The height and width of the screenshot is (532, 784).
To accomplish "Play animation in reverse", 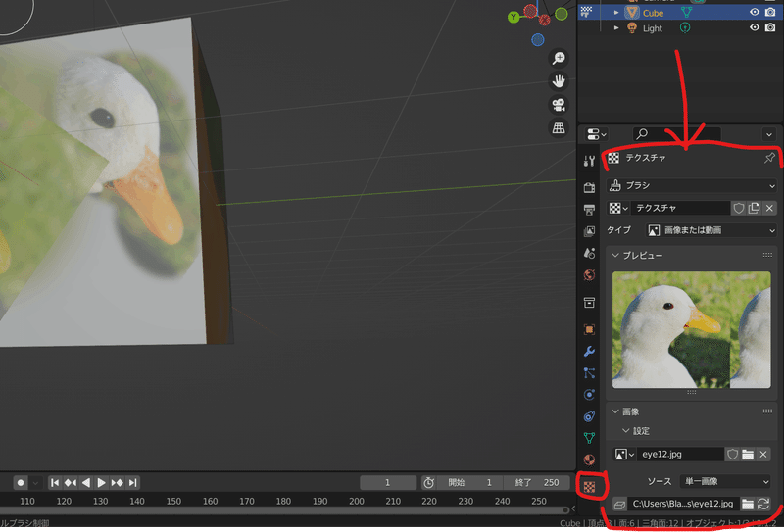I will pos(86,482).
